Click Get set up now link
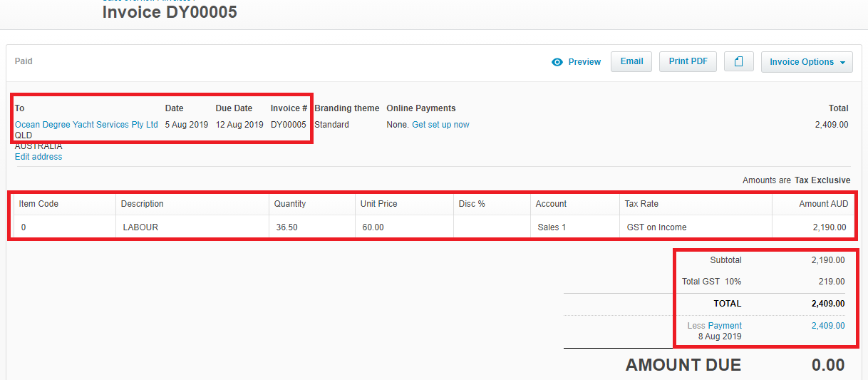 pyautogui.click(x=440, y=125)
